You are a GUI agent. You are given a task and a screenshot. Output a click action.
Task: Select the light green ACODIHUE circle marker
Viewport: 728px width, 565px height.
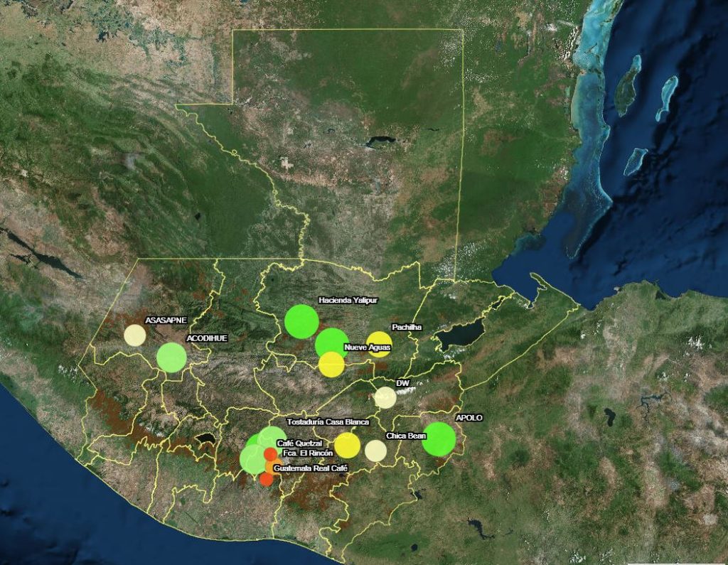(171, 357)
